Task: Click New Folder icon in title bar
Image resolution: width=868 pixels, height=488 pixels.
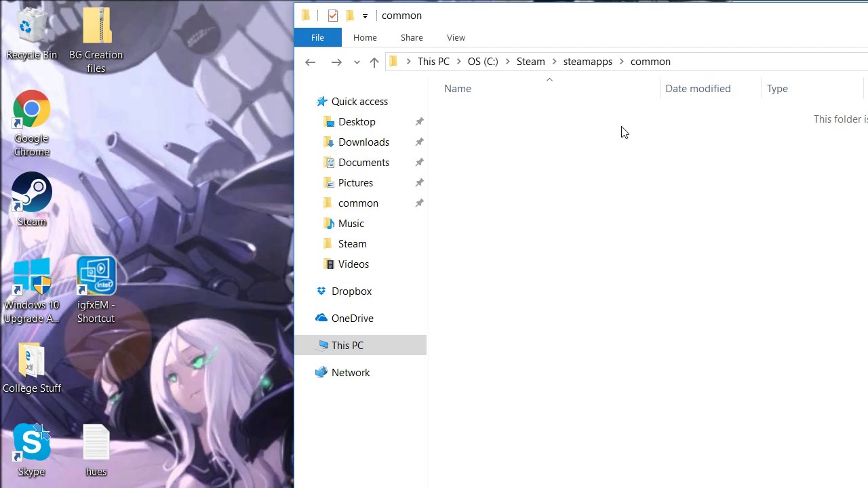Action: (x=350, y=15)
